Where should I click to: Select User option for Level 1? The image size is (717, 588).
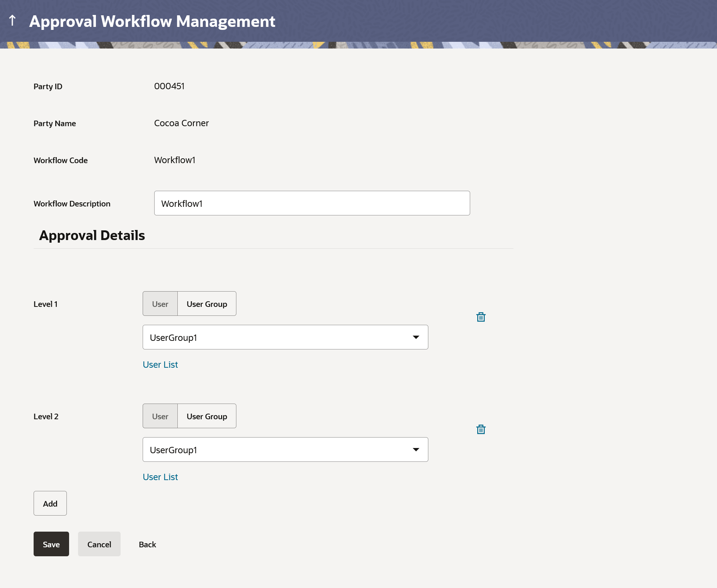coord(160,304)
